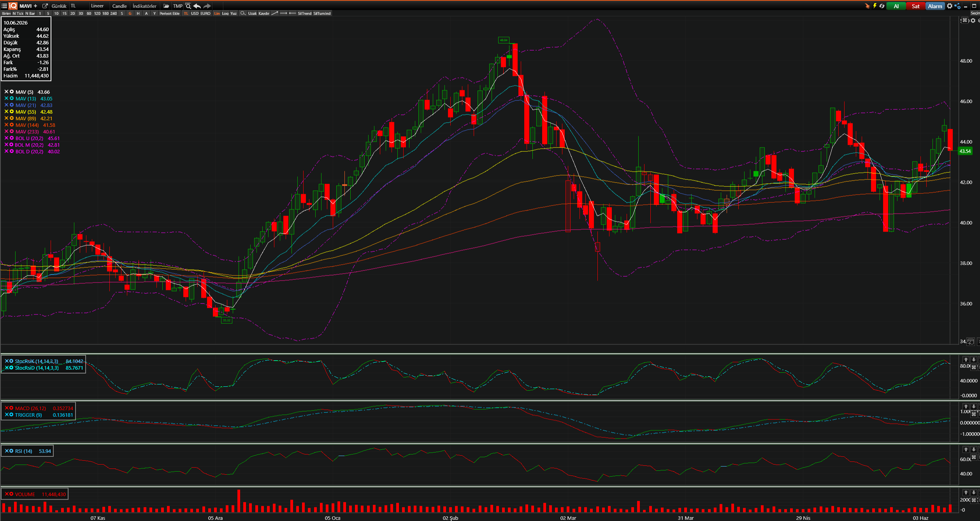Click the MAVI symbol name
Viewport: 980px width, 521px height.
[x=26, y=6]
